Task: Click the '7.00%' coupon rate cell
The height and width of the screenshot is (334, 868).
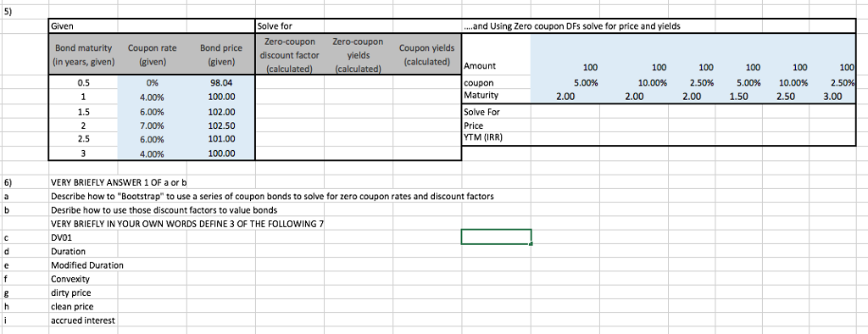Action: [x=153, y=125]
